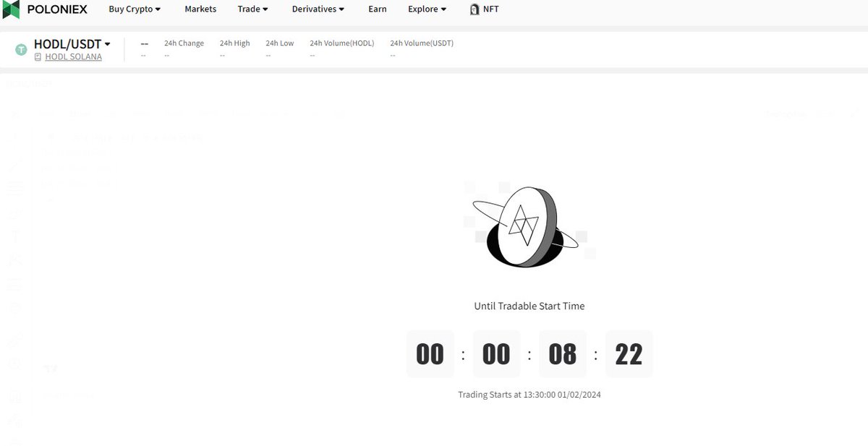Click the countdown minutes box showing 08

pos(563,354)
